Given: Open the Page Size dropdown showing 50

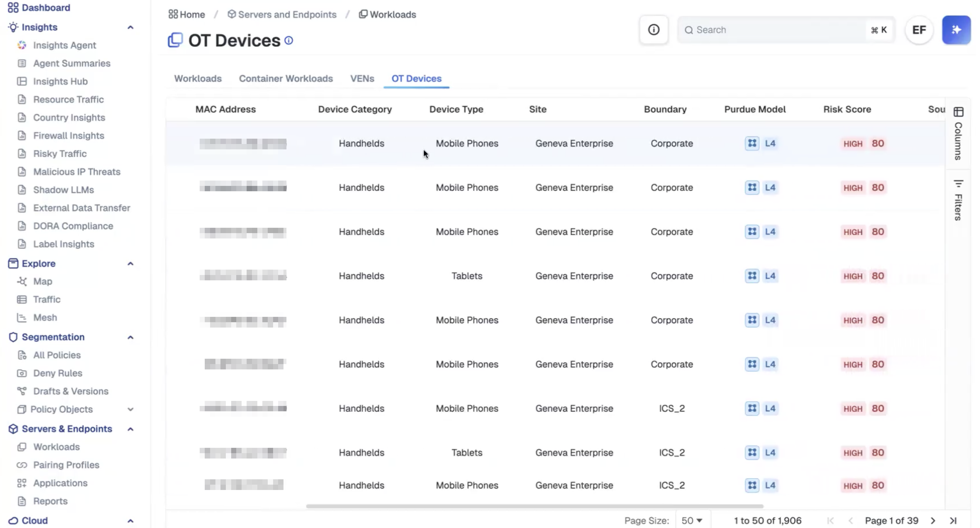Looking at the screenshot, I should [x=692, y=520].
